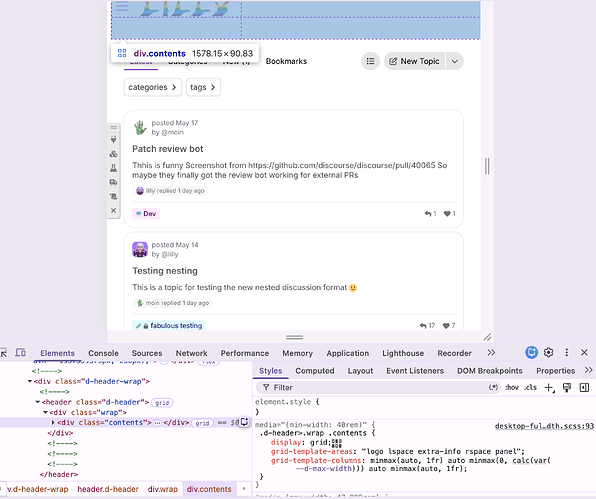Screen dimensions: 596x499
Task: Open the Lighthouse tab
Action: tap(403, 353)
